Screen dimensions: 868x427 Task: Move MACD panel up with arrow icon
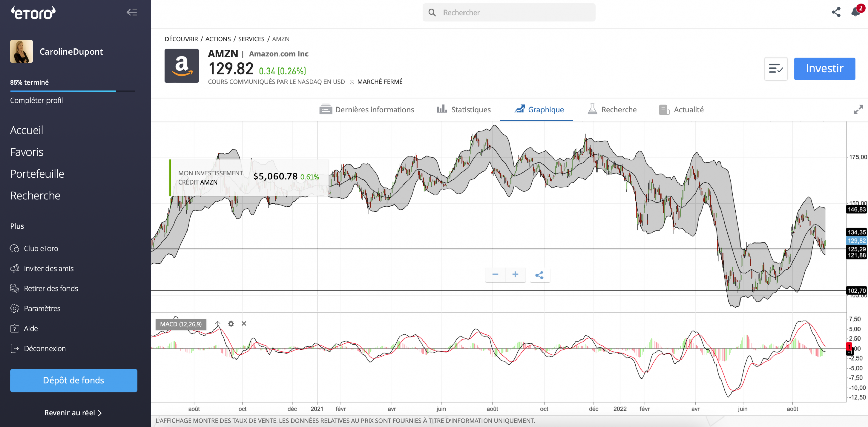coord(218,324)
